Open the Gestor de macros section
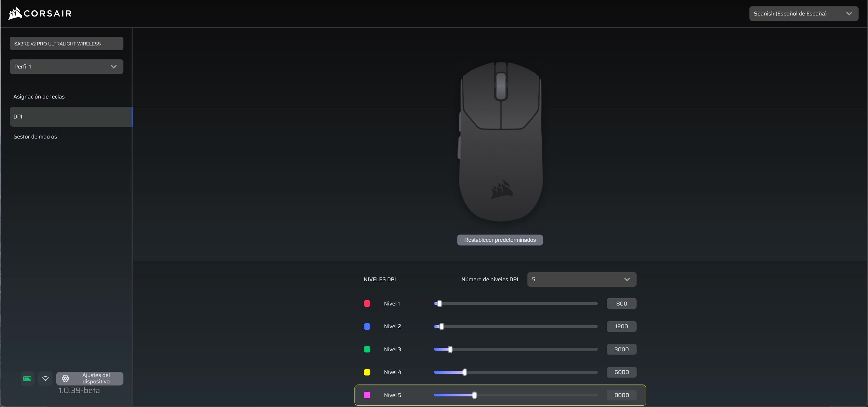Viewport: 868px width, 407px height. [35, 137]
